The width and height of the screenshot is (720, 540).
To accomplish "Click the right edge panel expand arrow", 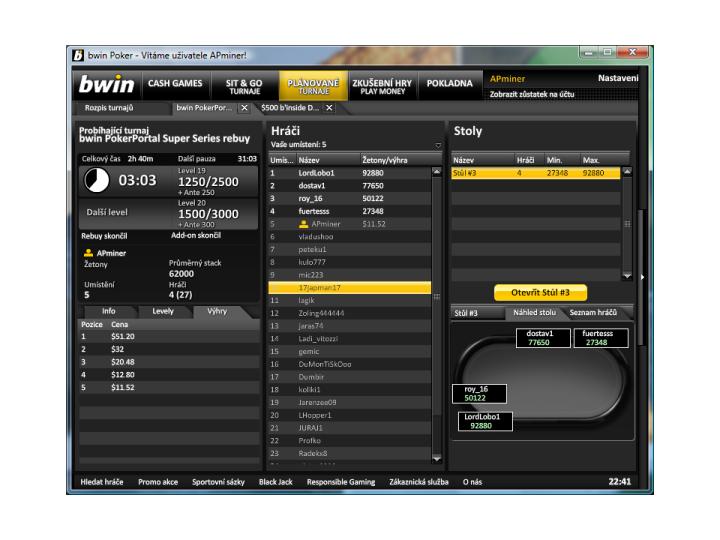I will point(643,276).
